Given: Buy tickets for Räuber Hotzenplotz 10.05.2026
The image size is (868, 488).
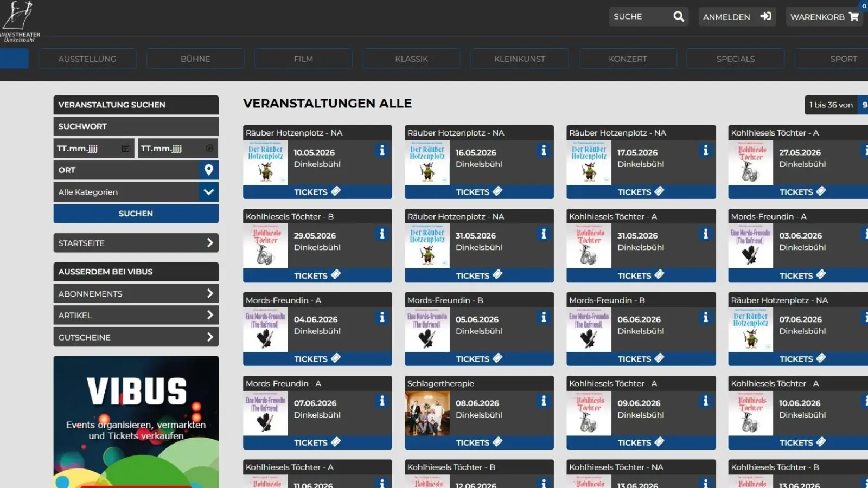Looking at the screenshot, I should 317,192.
